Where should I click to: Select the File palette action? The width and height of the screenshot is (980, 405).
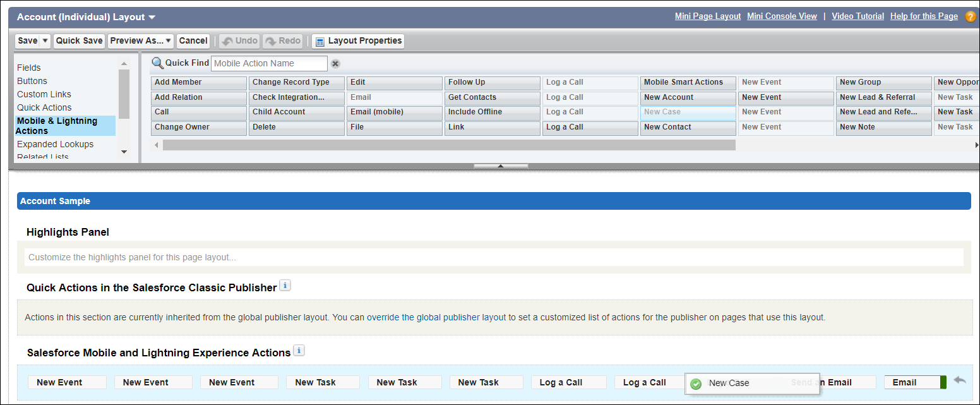pyautogui.click(x=395, y=128)
